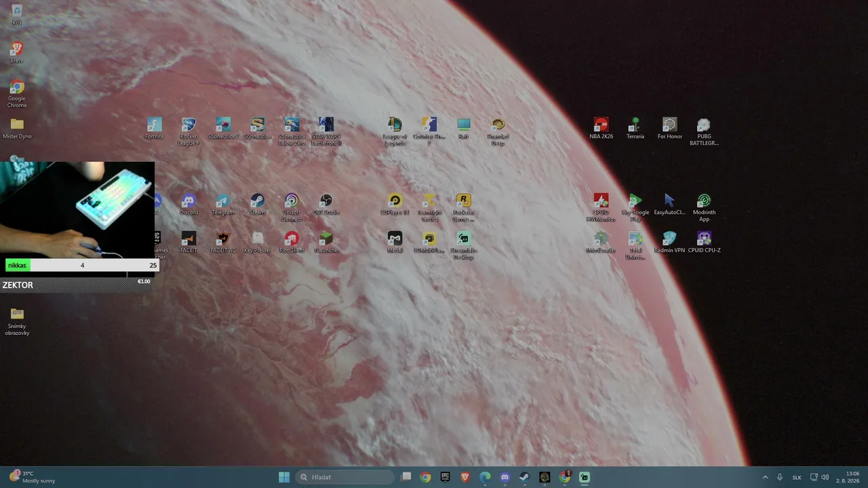Select the EasyAutoClicker shortcut
This screenshot has height=488, width=868.
[670, 204]
